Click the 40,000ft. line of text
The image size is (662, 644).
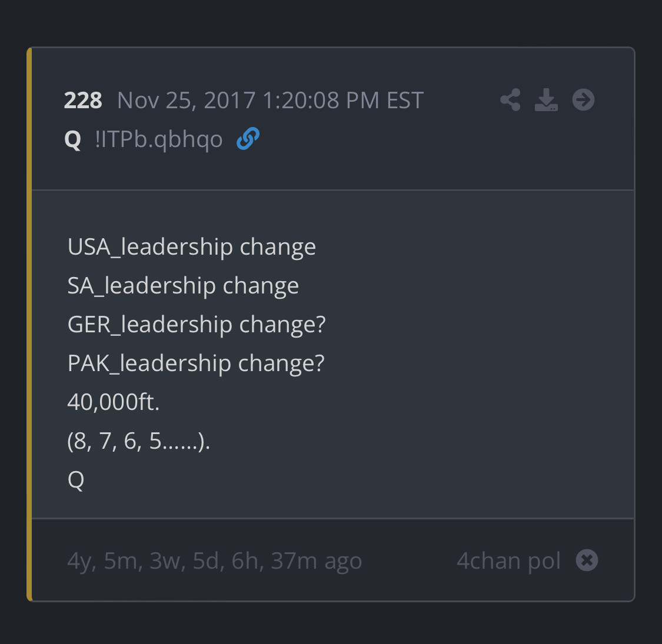pos(114,402)
